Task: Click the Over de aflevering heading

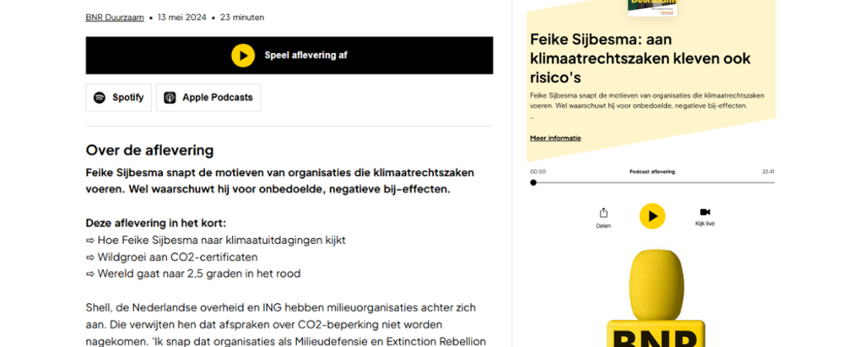Action: pos(150,150)
